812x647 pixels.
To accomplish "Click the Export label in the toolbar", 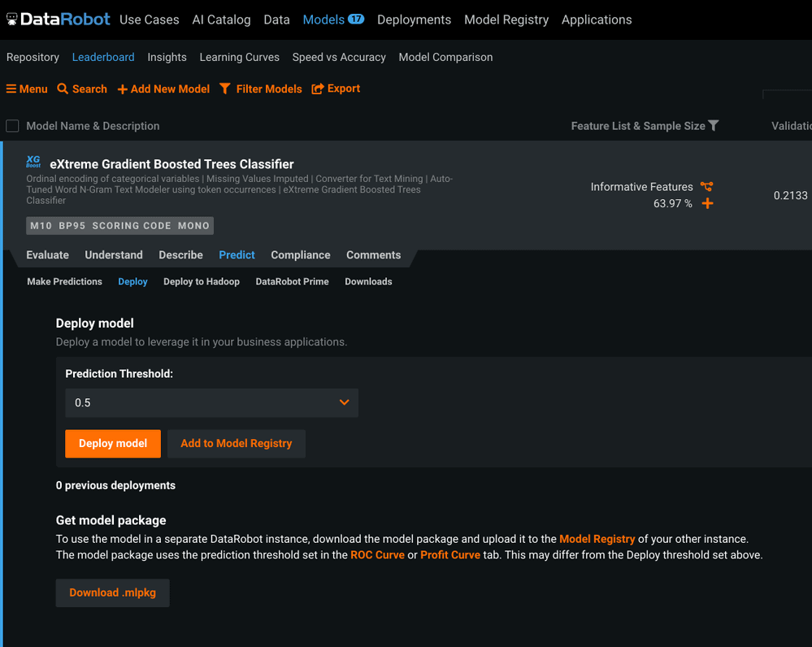I will pos(343,89).
